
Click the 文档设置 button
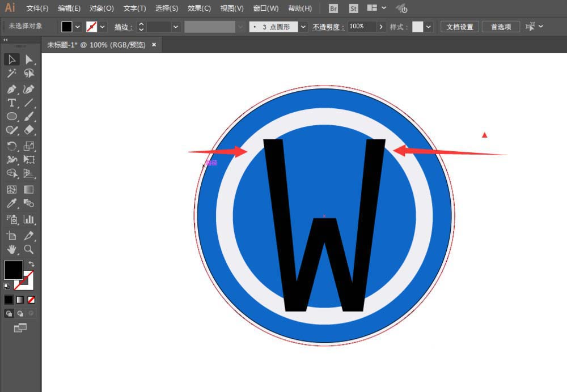click(x=460, y=27)
